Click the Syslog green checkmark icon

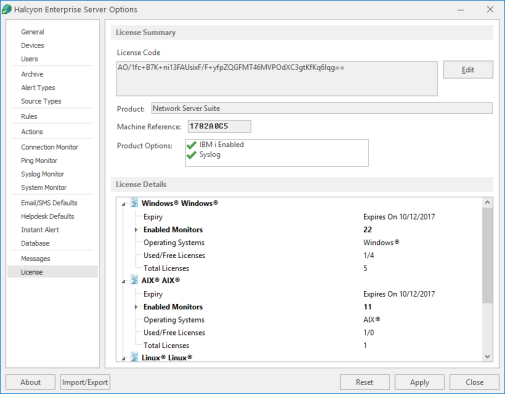pyautogui.click(x=191, y=155)
